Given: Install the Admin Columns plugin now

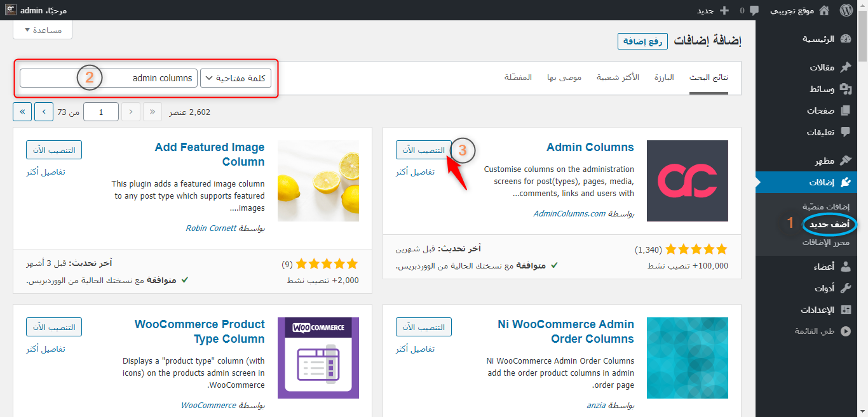Looking at the screenshot, I should click(423, 150).
